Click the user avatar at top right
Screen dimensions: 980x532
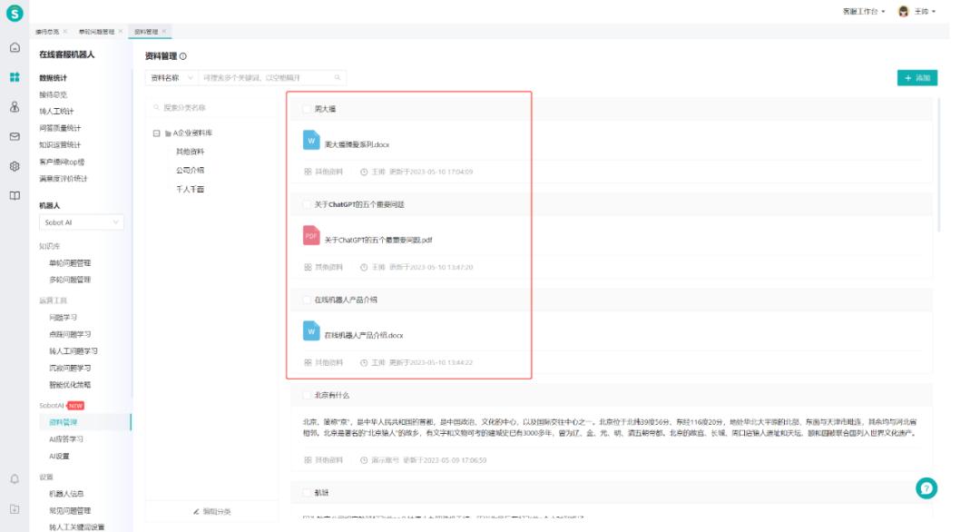[903, 11]
